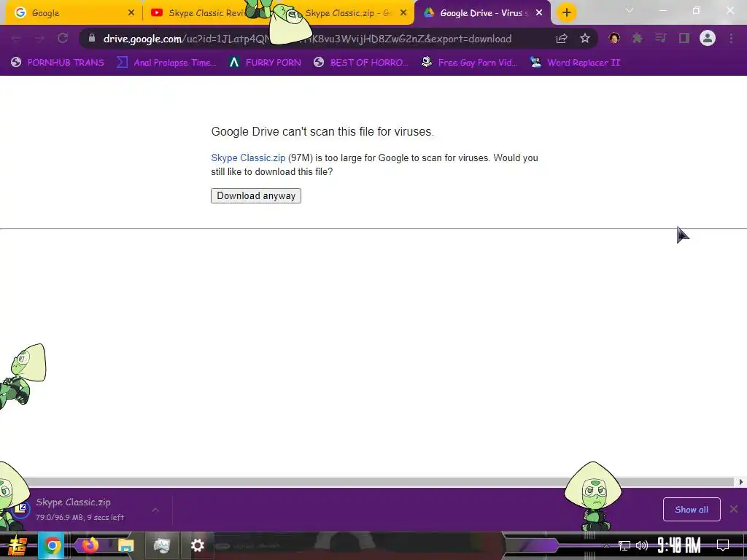Open Settings gear from the taskbar
This screenshot has width=747, height=560.
[x=197, y=545]
